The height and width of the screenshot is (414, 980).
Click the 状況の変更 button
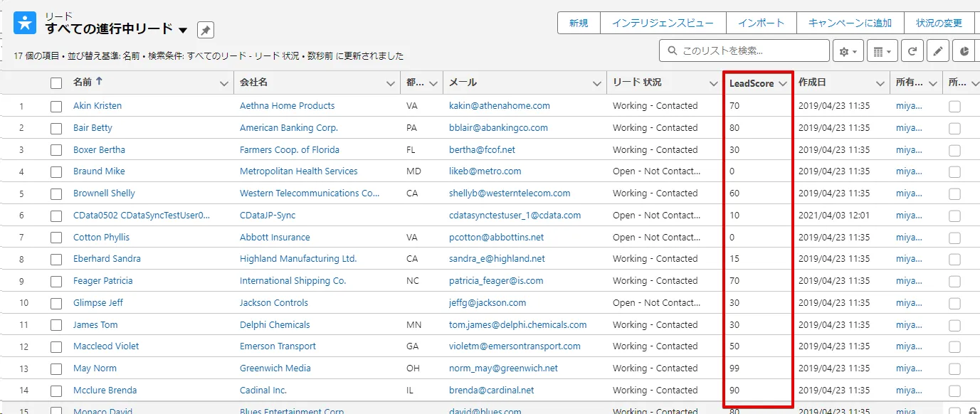tap(939, 22)
